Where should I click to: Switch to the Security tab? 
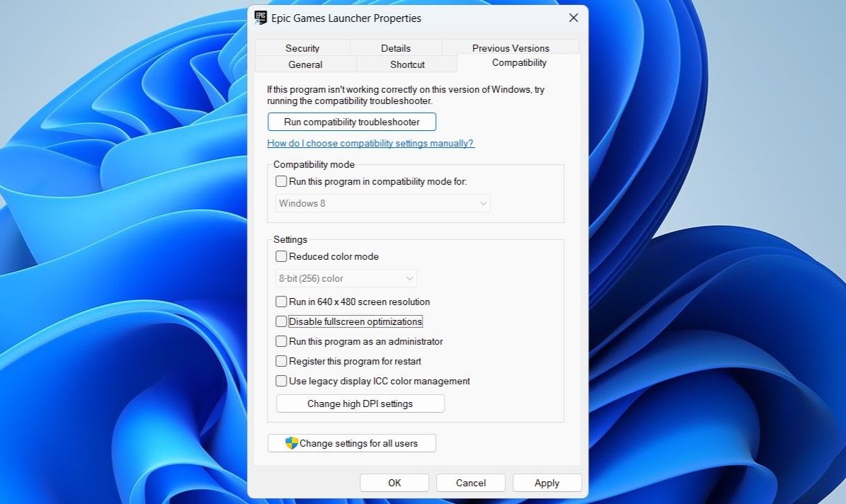[302, 47]
